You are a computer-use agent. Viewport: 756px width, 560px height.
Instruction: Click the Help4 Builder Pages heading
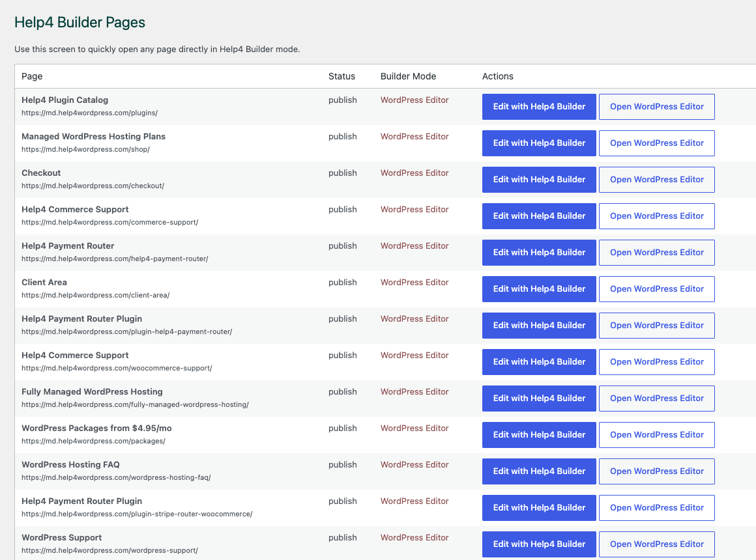pos(80,22)
